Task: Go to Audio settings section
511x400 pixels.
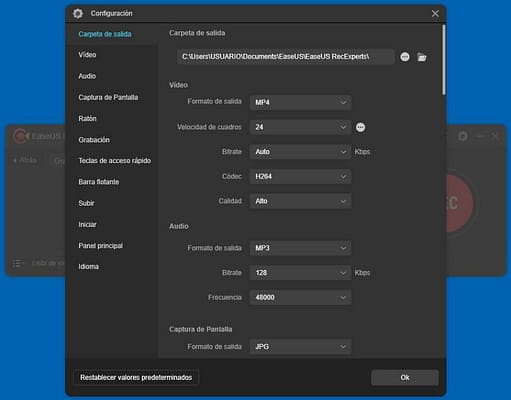Action: [x=87, y=76]
